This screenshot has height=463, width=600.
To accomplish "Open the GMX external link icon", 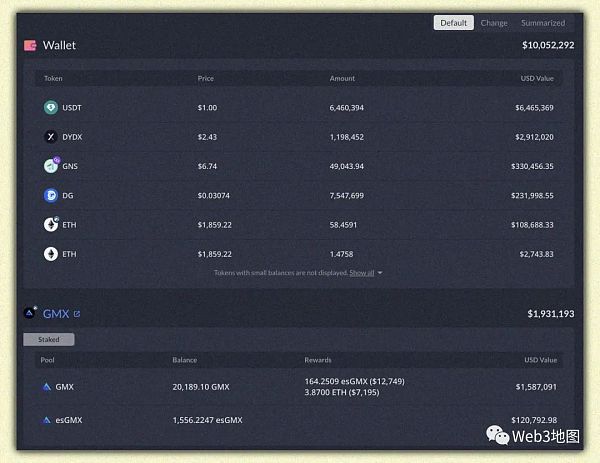I will [x=77, y=314].
